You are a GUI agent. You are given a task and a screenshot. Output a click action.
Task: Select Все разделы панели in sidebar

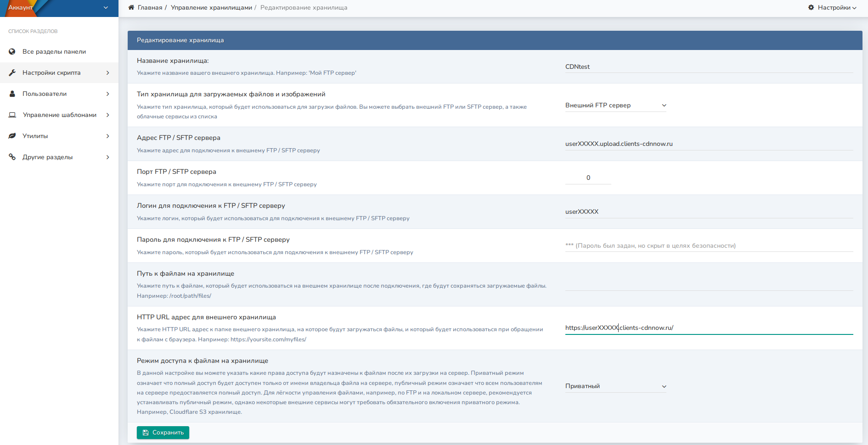coord(54,51)
